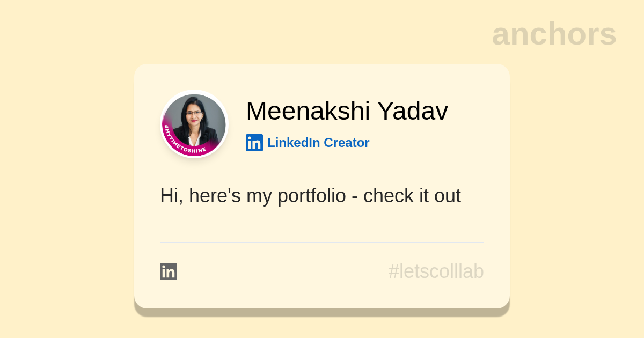Select the #letscolllab hashtag
The height and width of the screenshot is (338, 644).
click(x=436, y=271)
